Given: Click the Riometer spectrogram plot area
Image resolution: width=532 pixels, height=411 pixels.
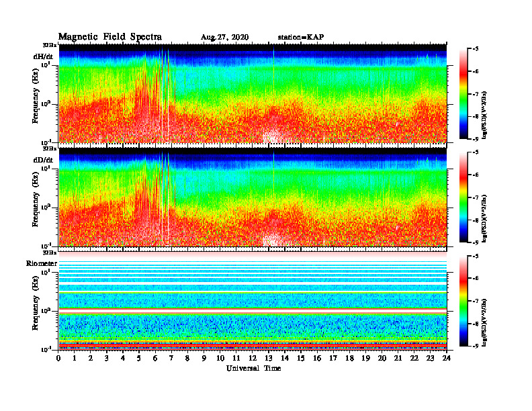Looking at the screenshot, I should [253, 300].
